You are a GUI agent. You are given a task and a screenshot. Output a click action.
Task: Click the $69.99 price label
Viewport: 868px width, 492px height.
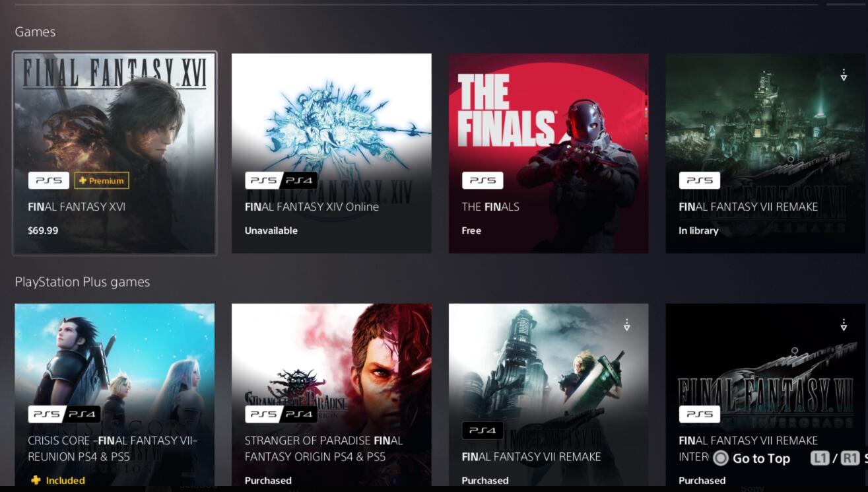[43, 230]
